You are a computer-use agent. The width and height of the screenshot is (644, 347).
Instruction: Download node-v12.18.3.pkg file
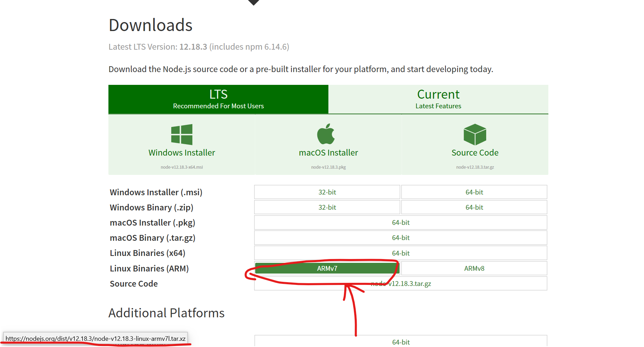328,167
